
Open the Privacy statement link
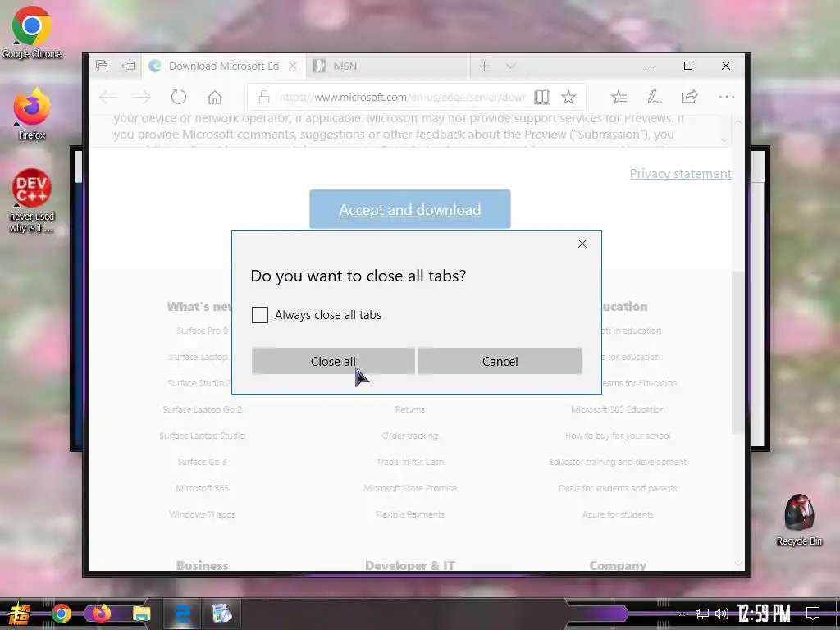point(680,174)
